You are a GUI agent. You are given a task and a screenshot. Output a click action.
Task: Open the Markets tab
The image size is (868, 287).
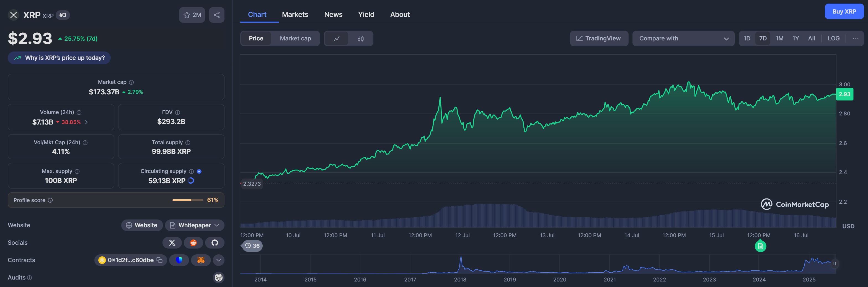click(x=295, y=14)
